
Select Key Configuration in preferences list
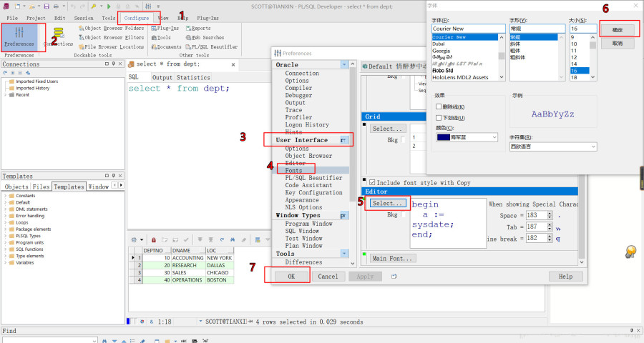pos(314,192)
